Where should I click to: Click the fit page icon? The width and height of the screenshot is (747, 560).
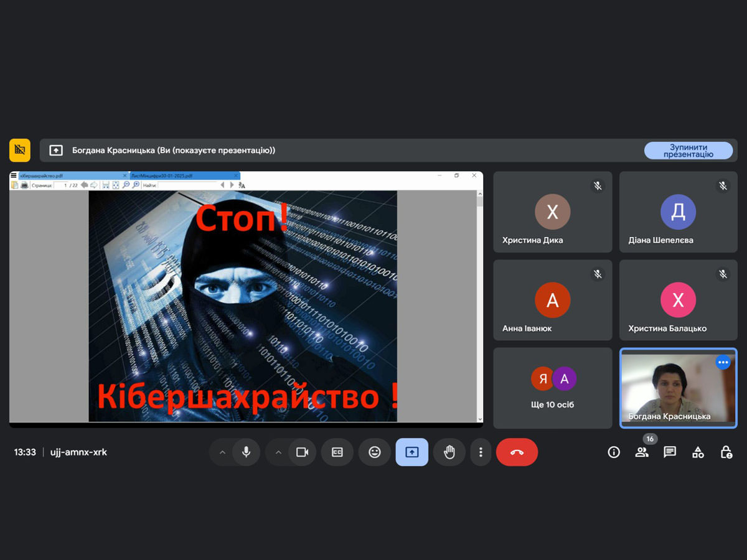tap(116, 185)
